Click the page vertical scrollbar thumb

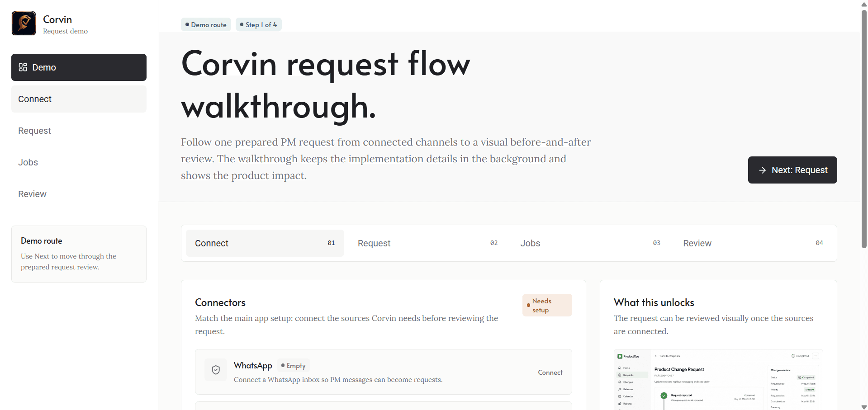(x=864, y=129)
